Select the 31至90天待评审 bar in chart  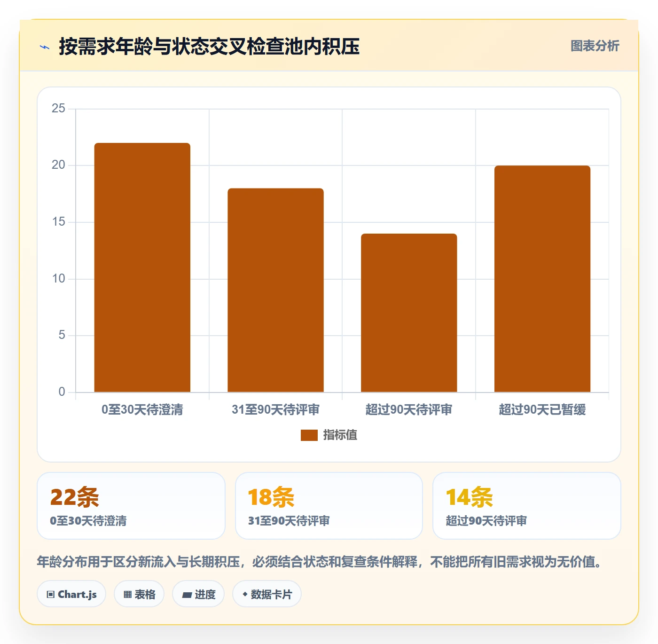click(x=276, y=290)
